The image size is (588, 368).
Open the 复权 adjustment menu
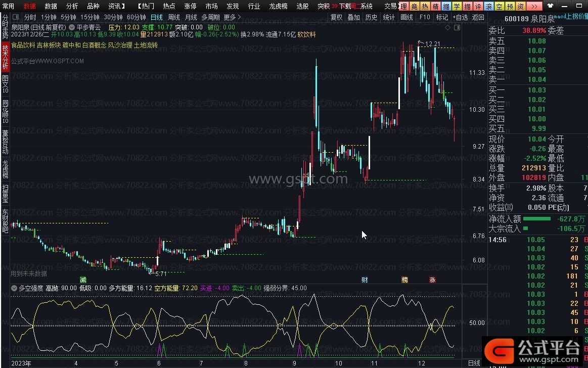pos(336,17)
